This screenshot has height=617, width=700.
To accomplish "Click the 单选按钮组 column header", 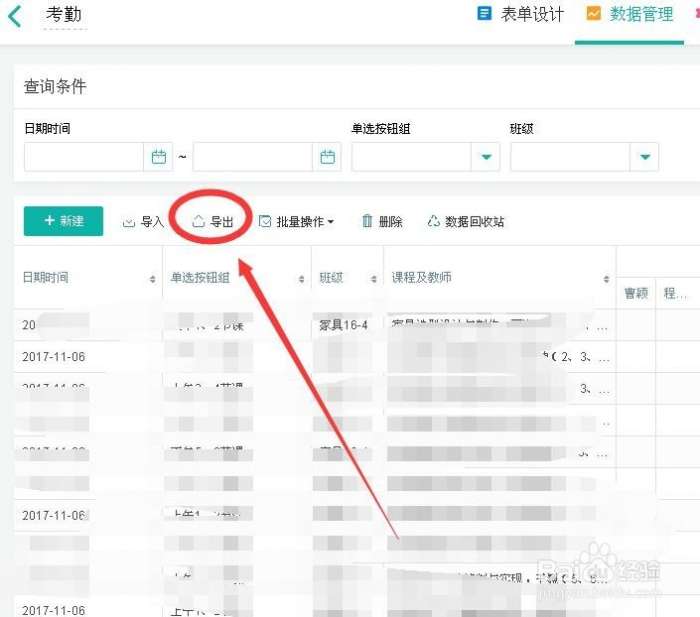I will tap(237, 277).
